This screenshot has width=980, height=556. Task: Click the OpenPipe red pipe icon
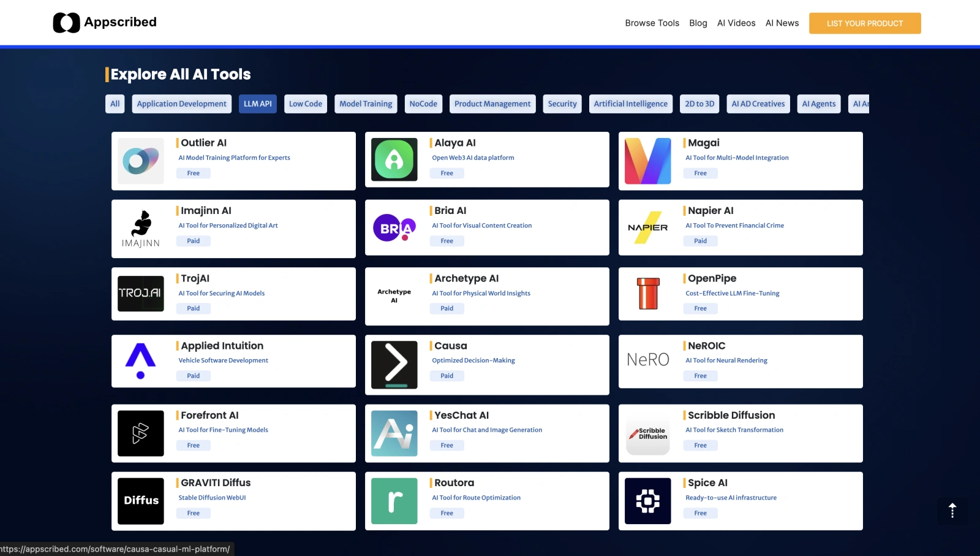pyautogui.click(x=647, y=294)
